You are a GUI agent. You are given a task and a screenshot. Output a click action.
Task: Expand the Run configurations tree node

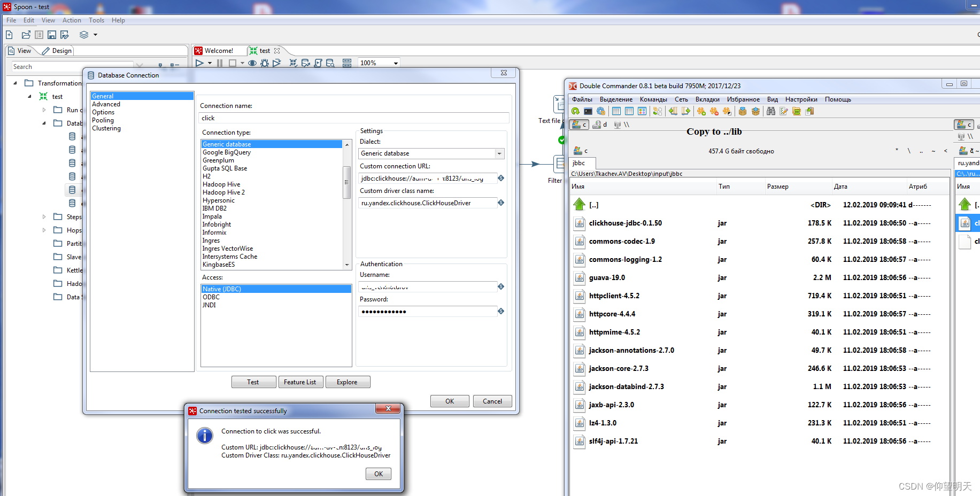[x=44, y=110]
